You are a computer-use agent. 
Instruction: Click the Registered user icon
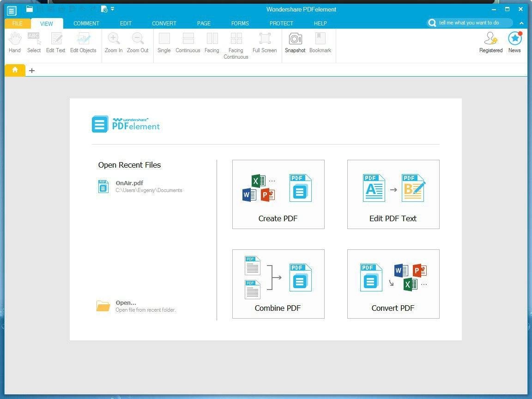pyautogui.click(x=490, y=43)
